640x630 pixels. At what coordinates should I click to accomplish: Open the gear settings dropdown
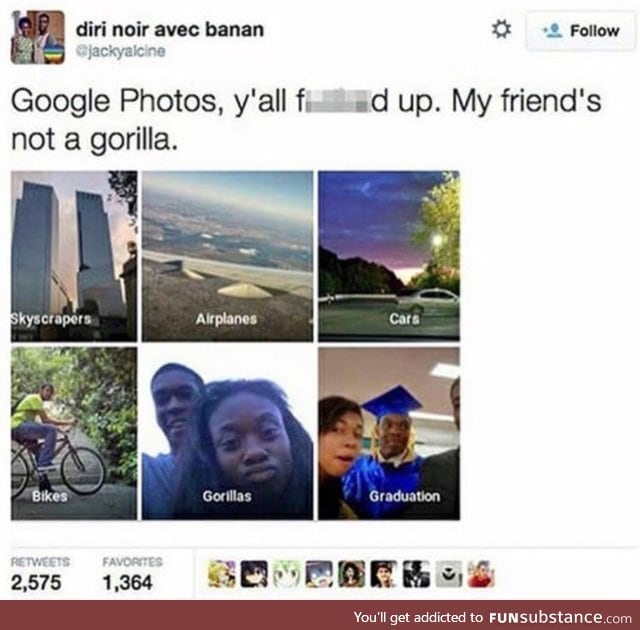coord(501,30)
